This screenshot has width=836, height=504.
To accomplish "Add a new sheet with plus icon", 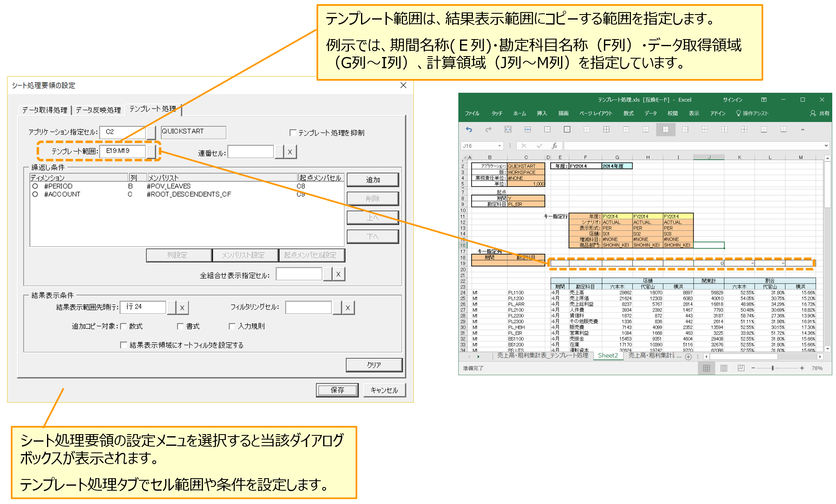I will [x=688, y=357].
